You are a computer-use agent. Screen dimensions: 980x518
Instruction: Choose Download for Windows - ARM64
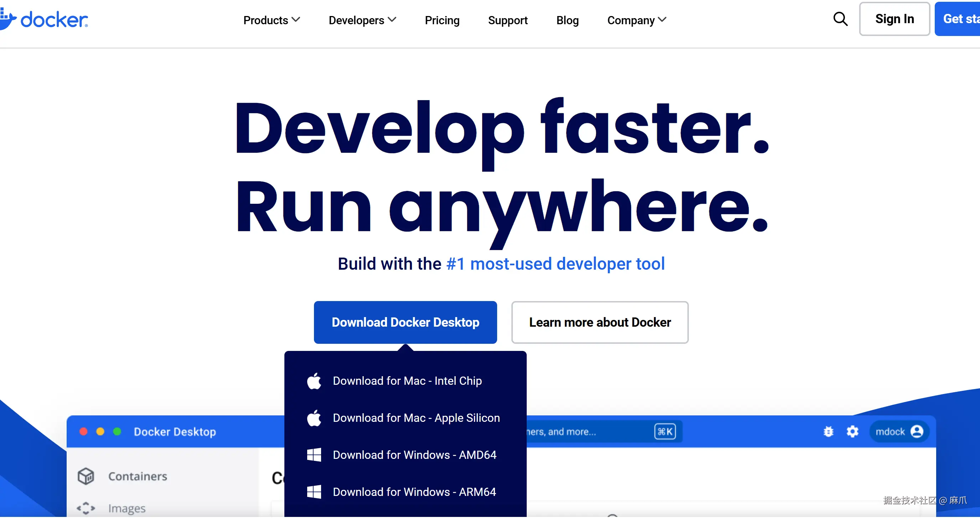pos(414,491)
